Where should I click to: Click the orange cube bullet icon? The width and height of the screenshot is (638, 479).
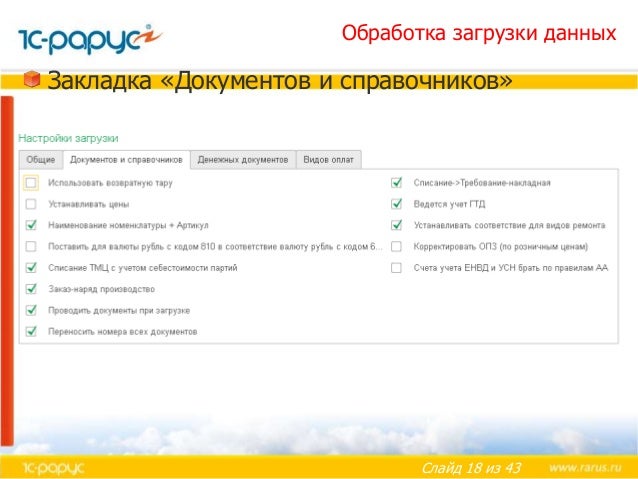pos(32,79)
